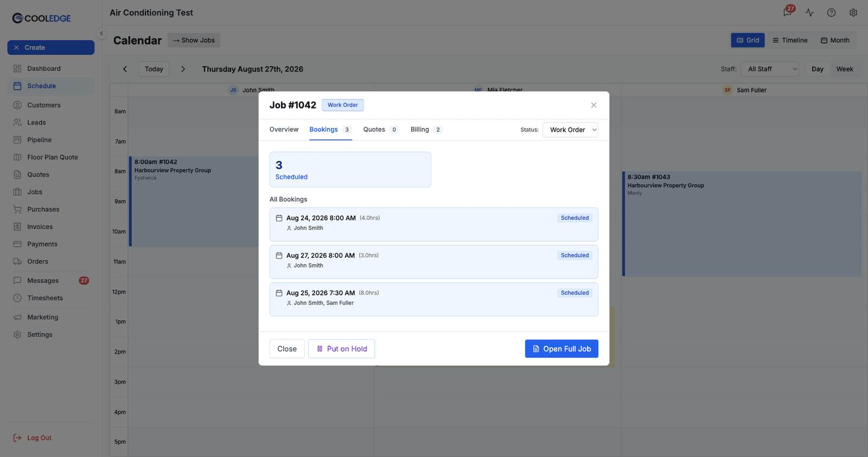The width and height of the screenshot is (868, 457).
Task: Open Leads from the sidebar
Action: 51,123
